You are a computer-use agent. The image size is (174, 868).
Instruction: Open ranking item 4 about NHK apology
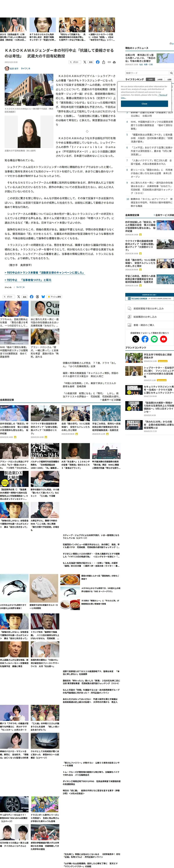tap(152, 125)
